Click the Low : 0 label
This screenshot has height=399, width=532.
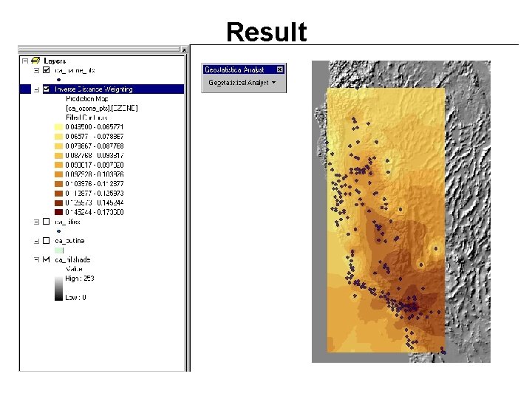[75, 298]
